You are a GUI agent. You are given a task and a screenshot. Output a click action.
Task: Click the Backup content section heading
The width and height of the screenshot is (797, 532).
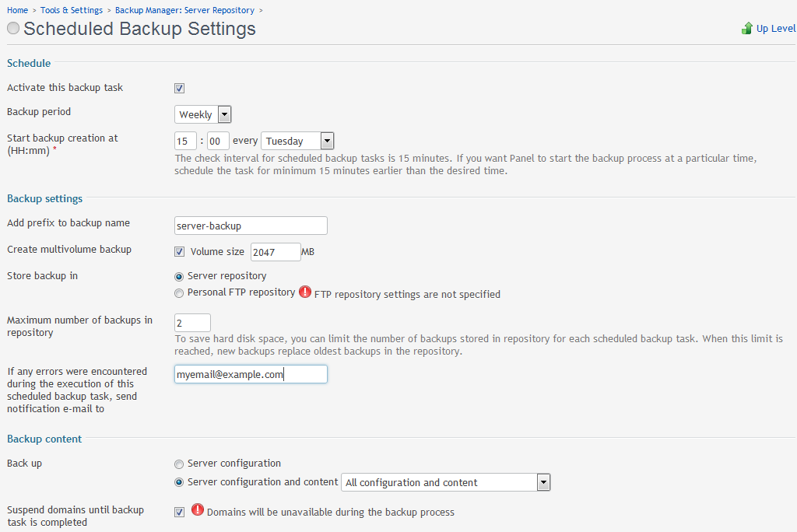point(44,439)
